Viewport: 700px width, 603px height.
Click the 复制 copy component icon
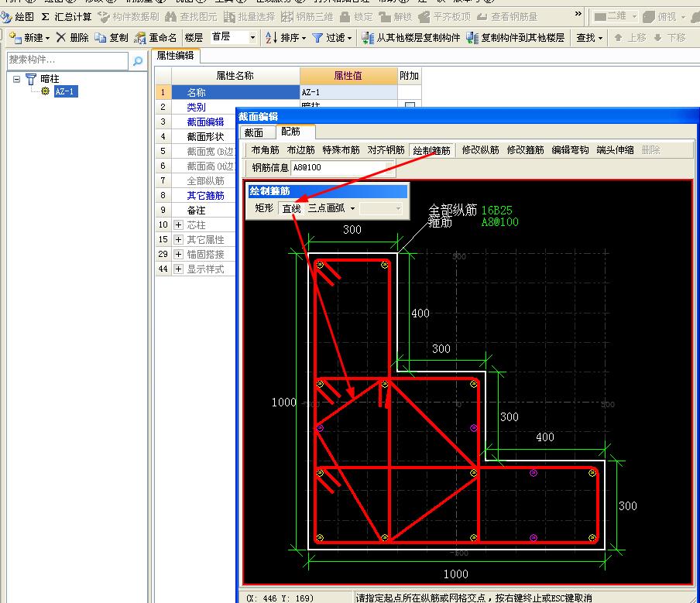point(100,37)
